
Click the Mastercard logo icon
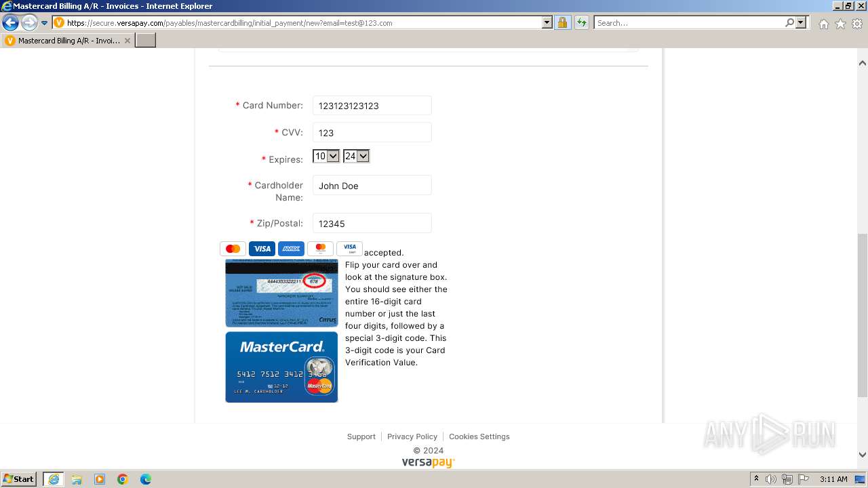coord(233,249)
